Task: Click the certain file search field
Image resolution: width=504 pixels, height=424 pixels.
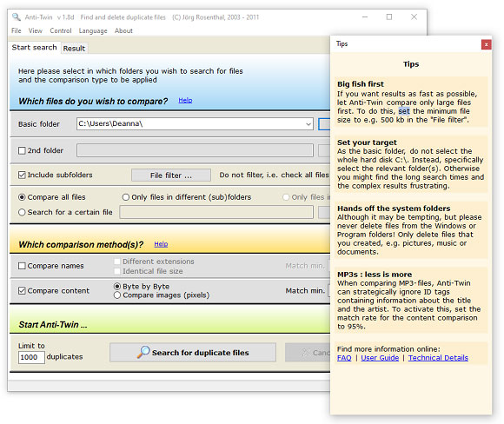Action: click(216, 212)
